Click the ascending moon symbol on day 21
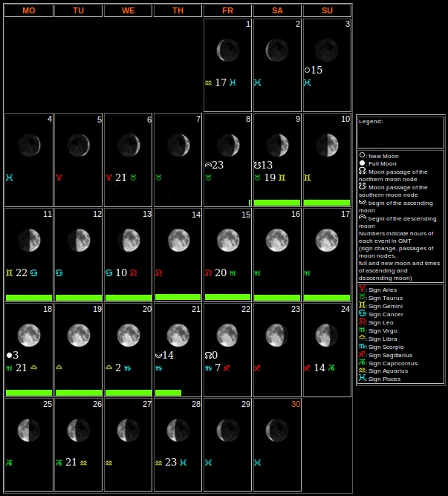 [158, 355]
